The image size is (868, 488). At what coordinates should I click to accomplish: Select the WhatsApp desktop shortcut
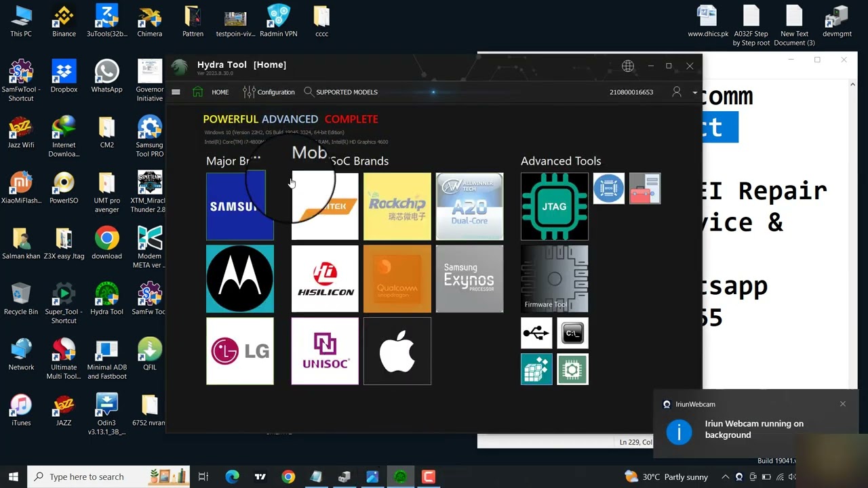(x=106, y=77)
